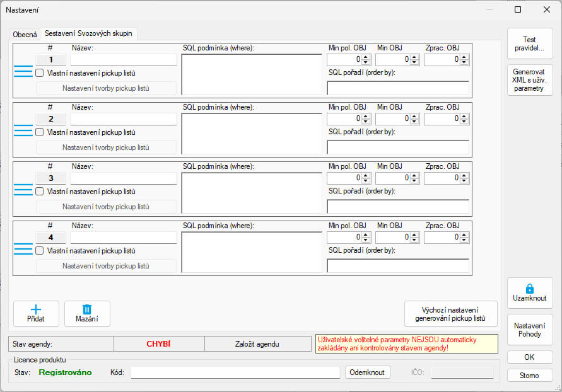This screenshot has height=392, width=562.
Task: Open Výchozí nastavení generování pickup listů
Action: click(x=450, y=314)
